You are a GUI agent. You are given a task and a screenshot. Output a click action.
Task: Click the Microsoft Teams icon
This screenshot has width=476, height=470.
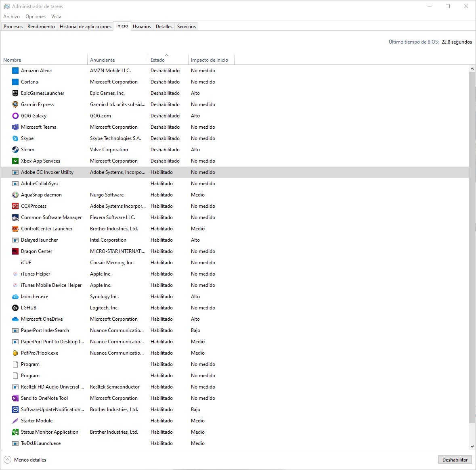(15, 127)
